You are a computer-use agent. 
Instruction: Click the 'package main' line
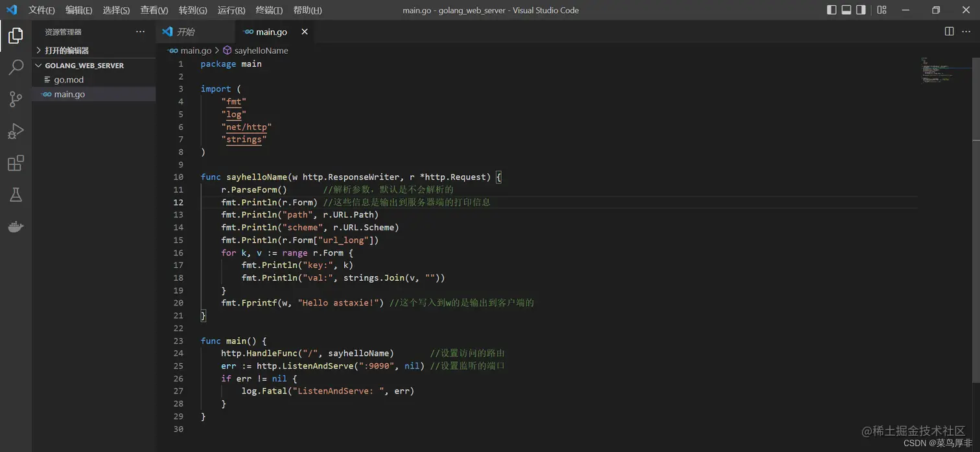231,64
